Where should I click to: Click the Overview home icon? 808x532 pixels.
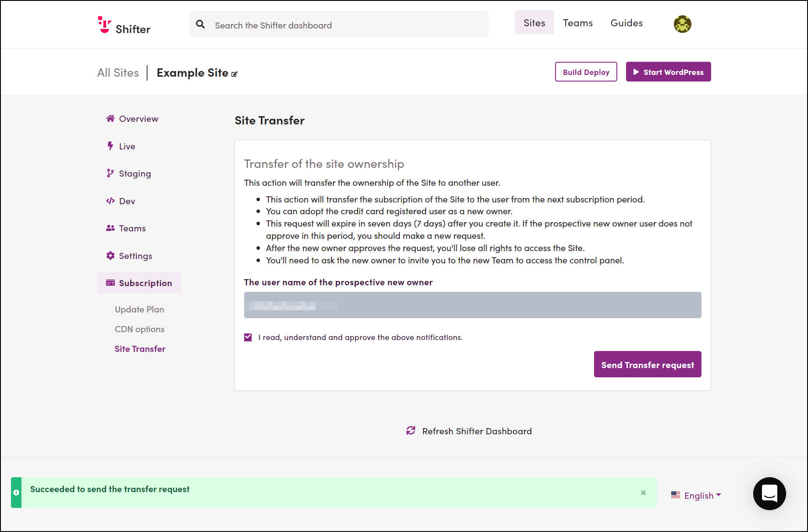point(110,118)
